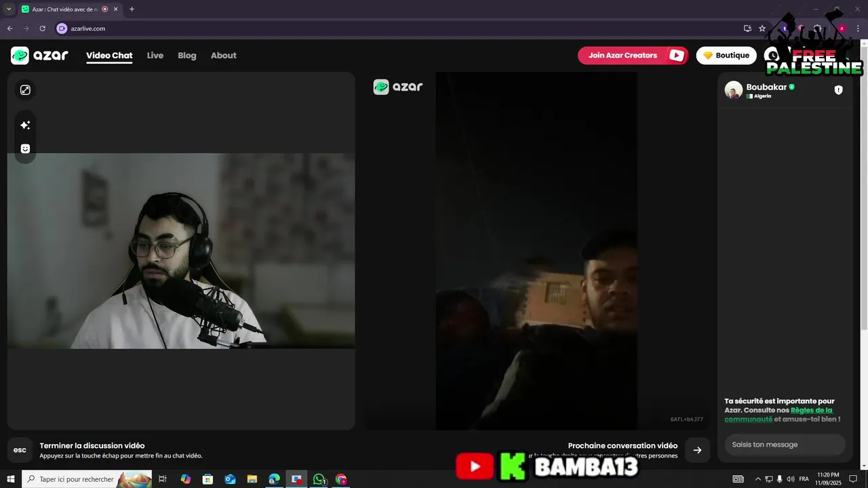Click the Boubakar username
Image resolution: width=868 pixels, height=488 pixels.
coord(766,87)
